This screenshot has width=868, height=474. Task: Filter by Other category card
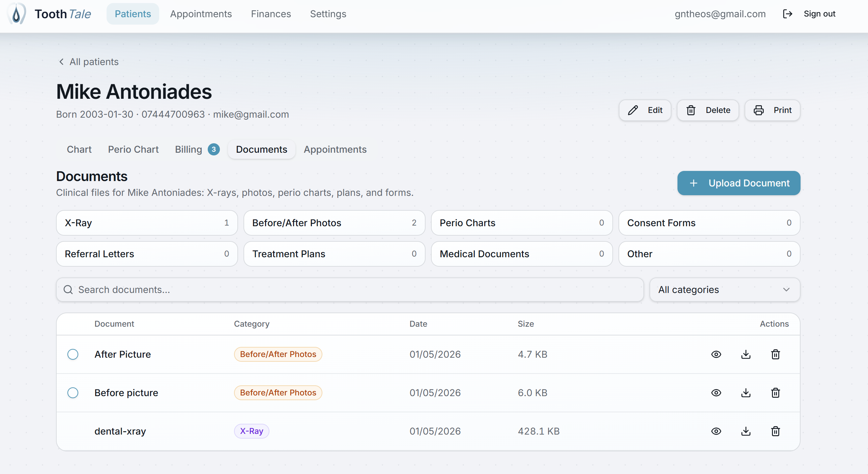709,254
